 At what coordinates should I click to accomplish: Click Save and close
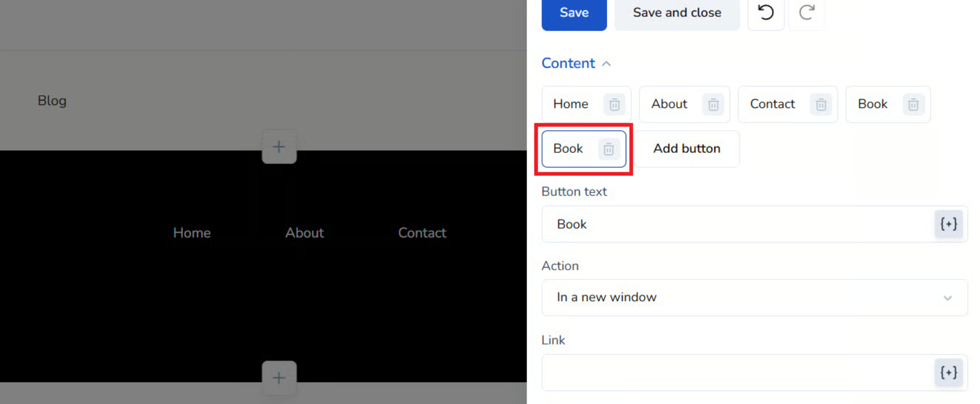[x=676, y=13]
